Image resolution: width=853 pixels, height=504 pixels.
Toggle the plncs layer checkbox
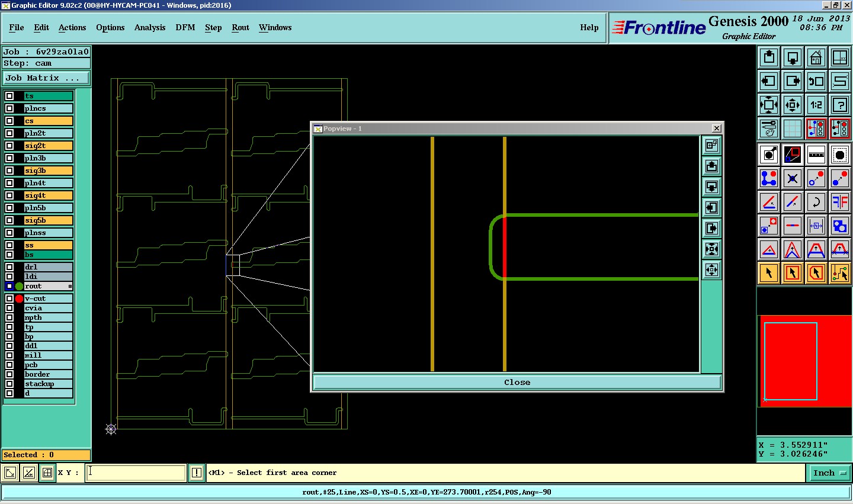point(9,108)
